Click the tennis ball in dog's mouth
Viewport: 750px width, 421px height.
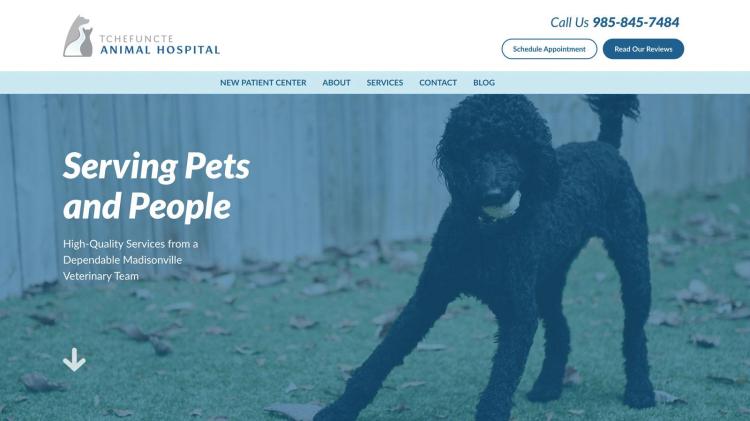[502, 205]
